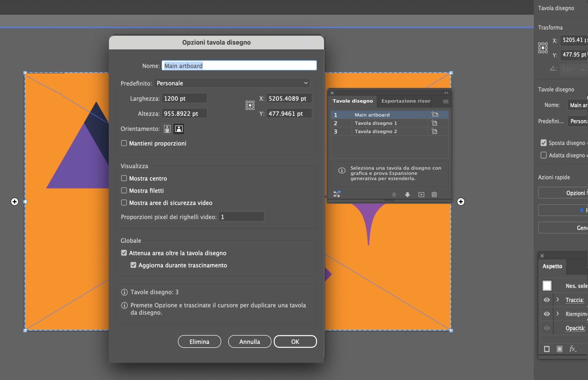
Task: Click Annulla button
Action: (x=250, y=342)
